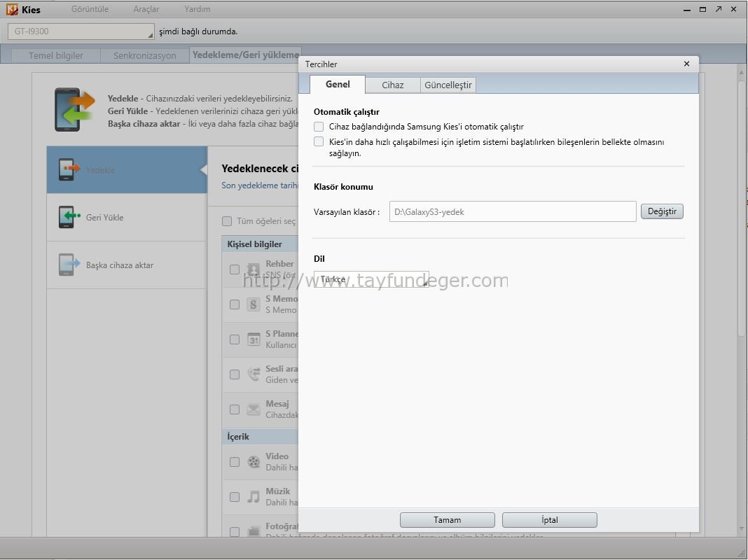The height and width of the screenshot is (560, 748).
Task: Confirm with the Tamam button
Action: coord(448,520)
